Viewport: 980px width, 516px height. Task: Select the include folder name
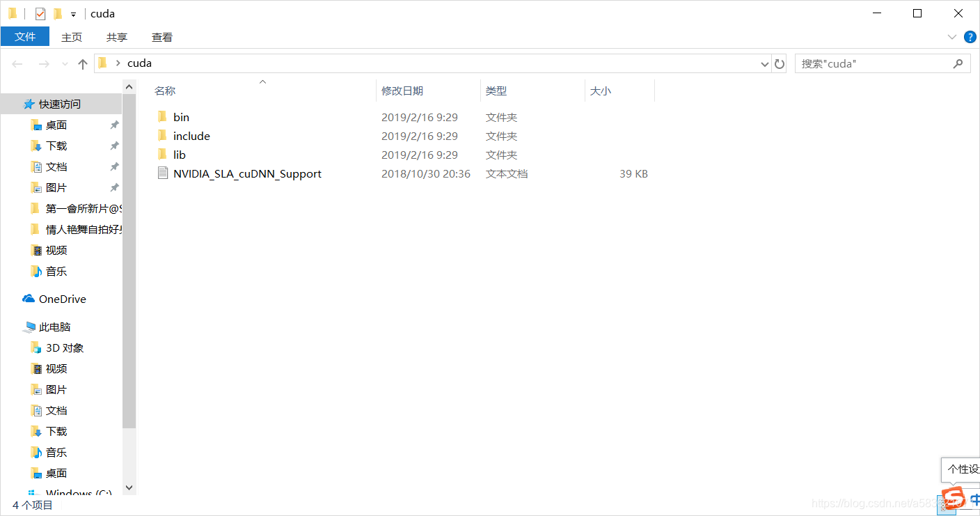click(x=191, y=136)
